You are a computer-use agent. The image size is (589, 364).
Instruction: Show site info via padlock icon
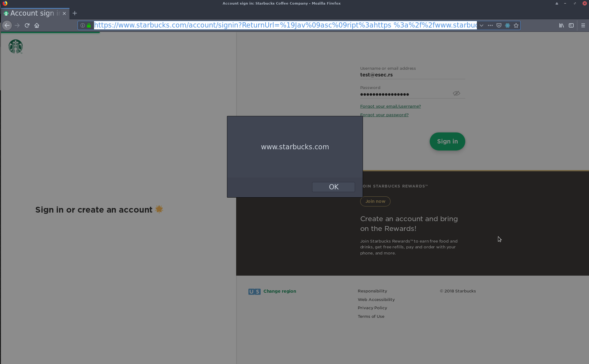pos(89,25)
